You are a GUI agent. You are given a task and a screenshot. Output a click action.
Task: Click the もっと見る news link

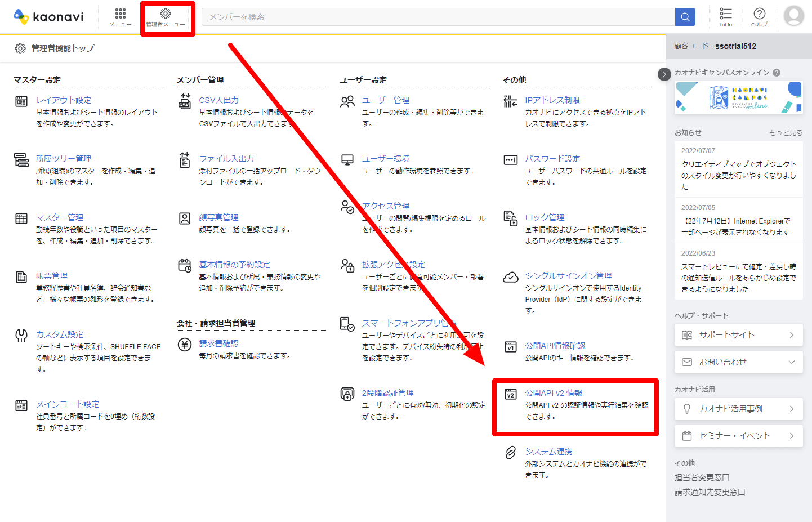[786, 133]
